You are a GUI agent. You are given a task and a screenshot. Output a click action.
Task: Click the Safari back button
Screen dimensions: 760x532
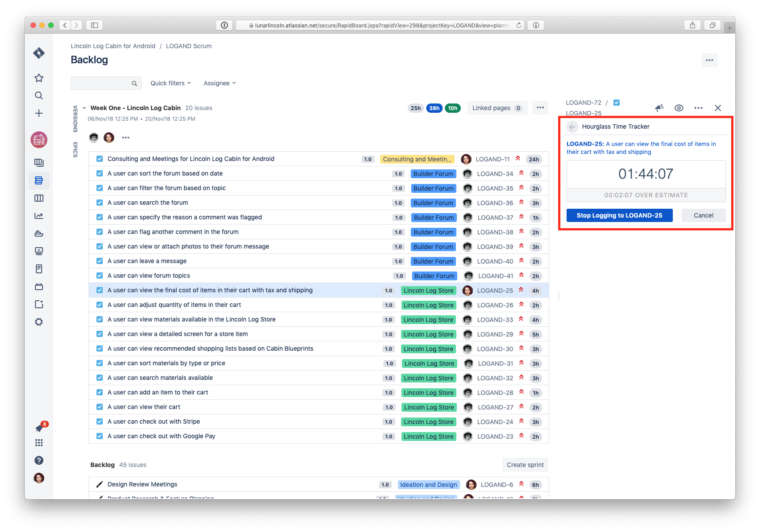tap(65, 25)
